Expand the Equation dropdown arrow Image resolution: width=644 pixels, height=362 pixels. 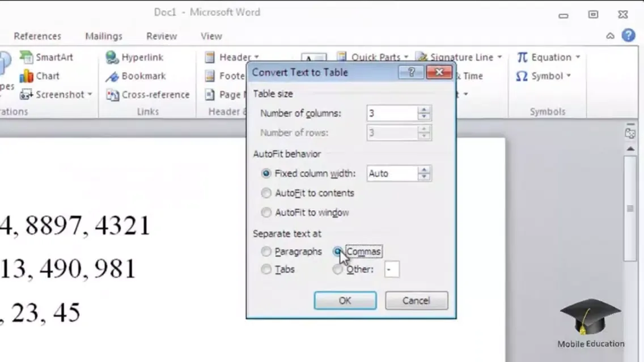click(578, 57)
